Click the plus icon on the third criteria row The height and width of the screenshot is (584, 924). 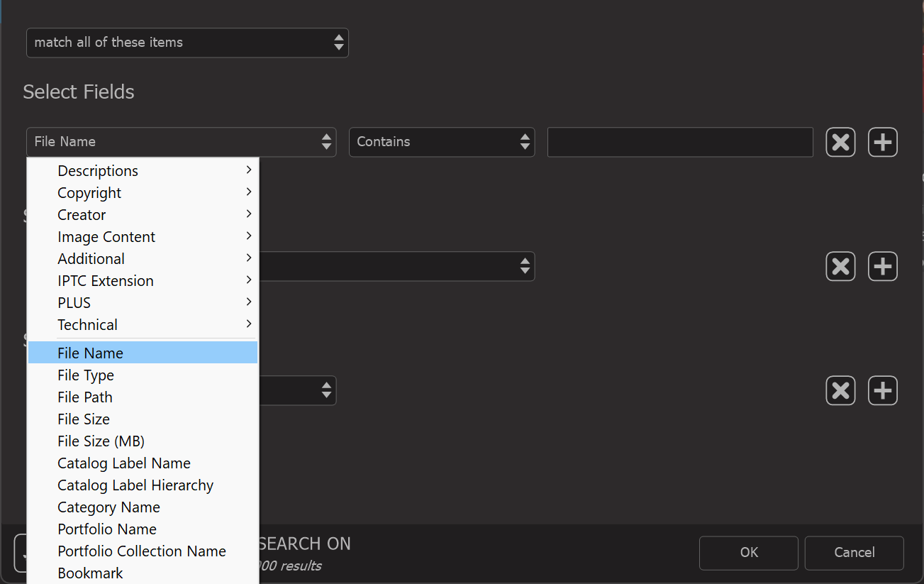click(x=883, y=391)
